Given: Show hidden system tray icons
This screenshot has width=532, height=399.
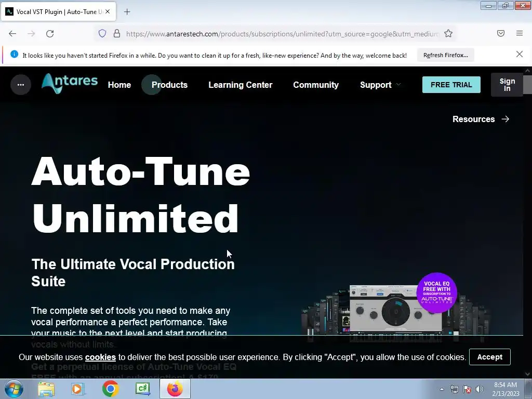Looking at the screenshot, I should click(x=442, y=389).
